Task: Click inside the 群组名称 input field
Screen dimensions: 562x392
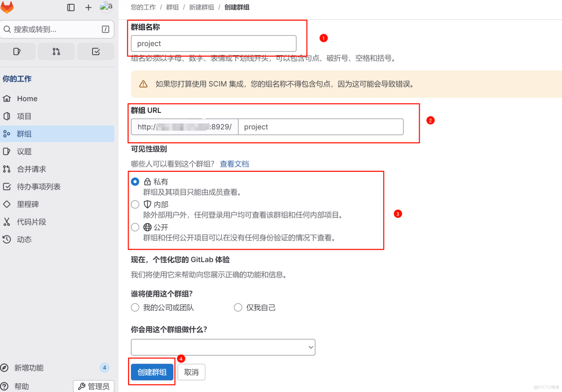Action: click(x=213, y=43)
